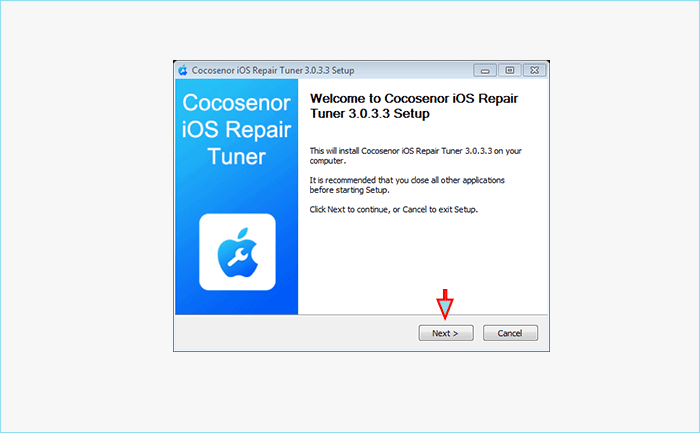Maximize the setup wizard window
This screenshot has width=700, height=433.
tap(509, 71)
